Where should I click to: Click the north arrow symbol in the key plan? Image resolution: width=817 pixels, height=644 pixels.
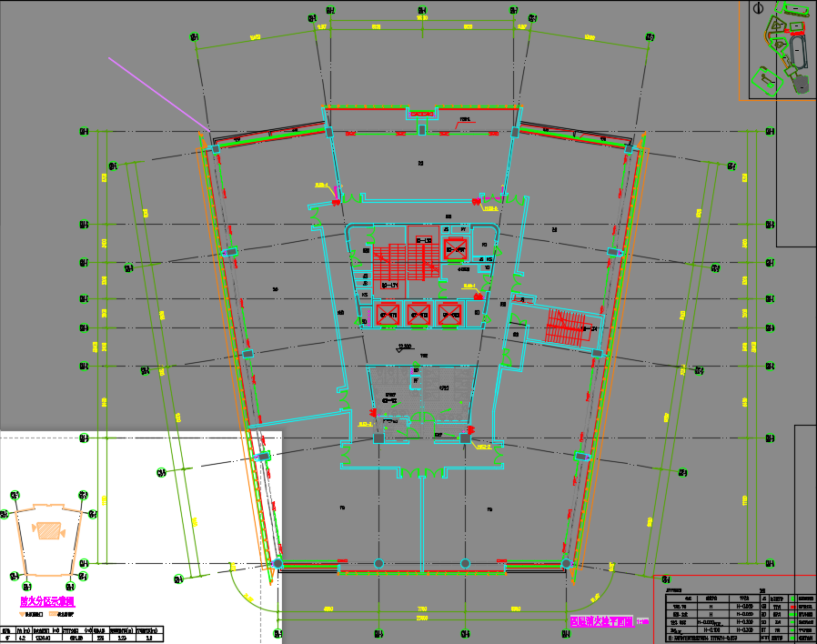click(758, 8)
